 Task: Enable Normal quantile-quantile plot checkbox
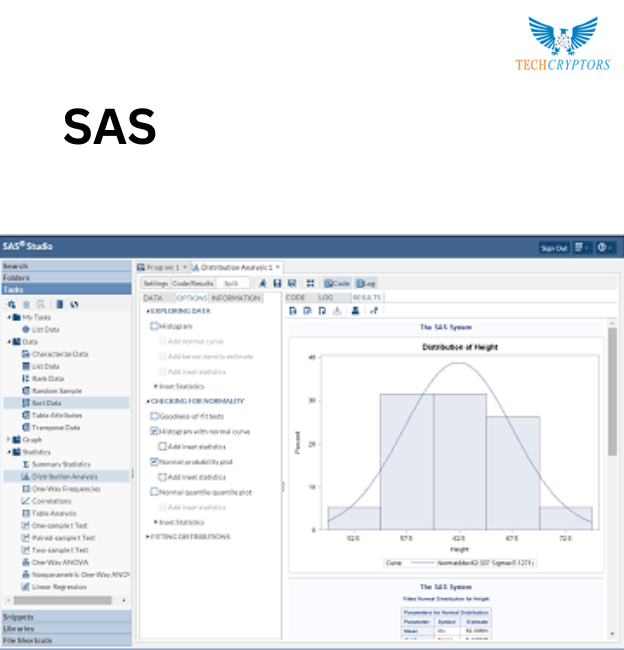coord(154,492)
